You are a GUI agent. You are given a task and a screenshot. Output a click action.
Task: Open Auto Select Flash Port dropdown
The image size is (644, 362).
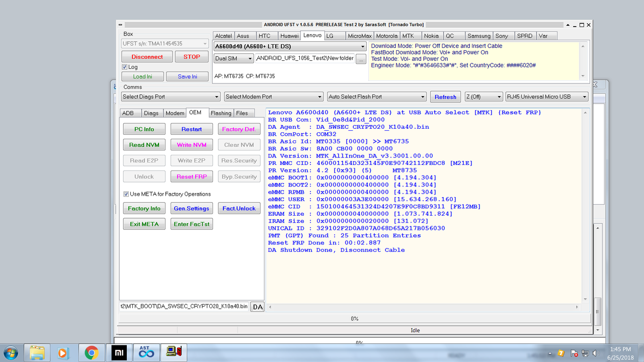[376, 97]
